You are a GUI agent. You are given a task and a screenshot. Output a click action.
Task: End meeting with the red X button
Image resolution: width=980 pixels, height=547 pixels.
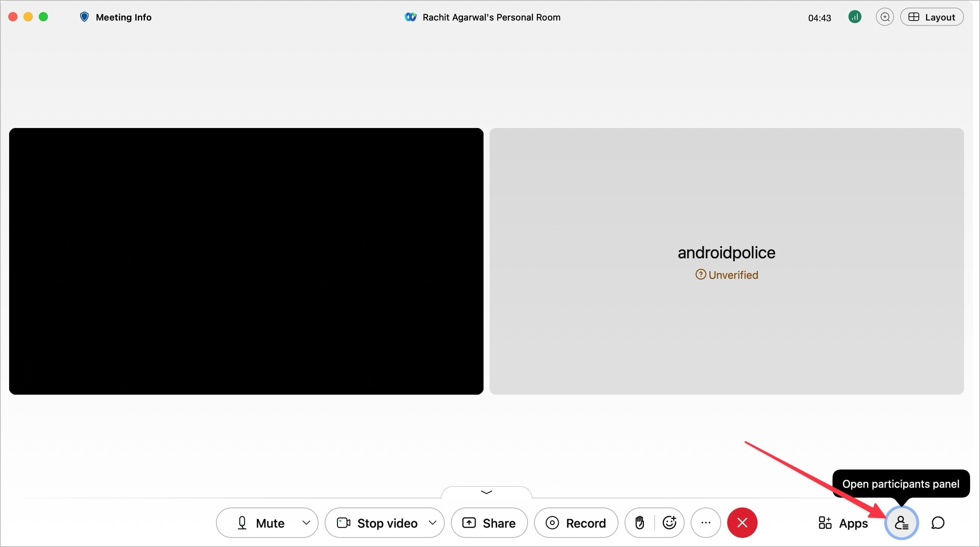pos(742,523)
